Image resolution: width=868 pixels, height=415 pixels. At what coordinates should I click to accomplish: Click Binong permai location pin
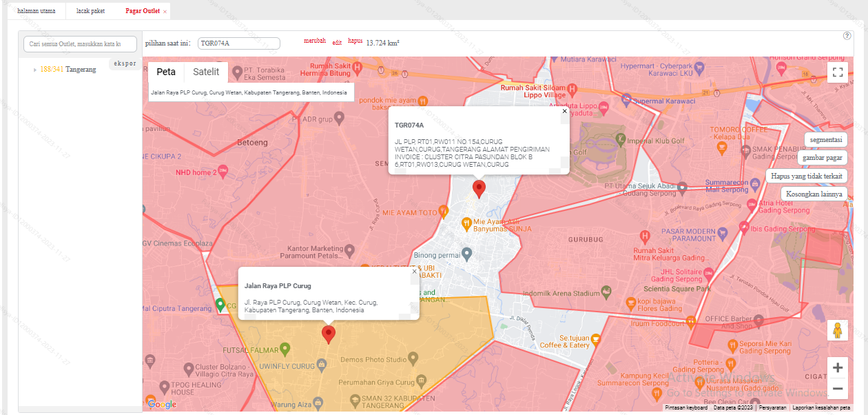tap(467, 254)
